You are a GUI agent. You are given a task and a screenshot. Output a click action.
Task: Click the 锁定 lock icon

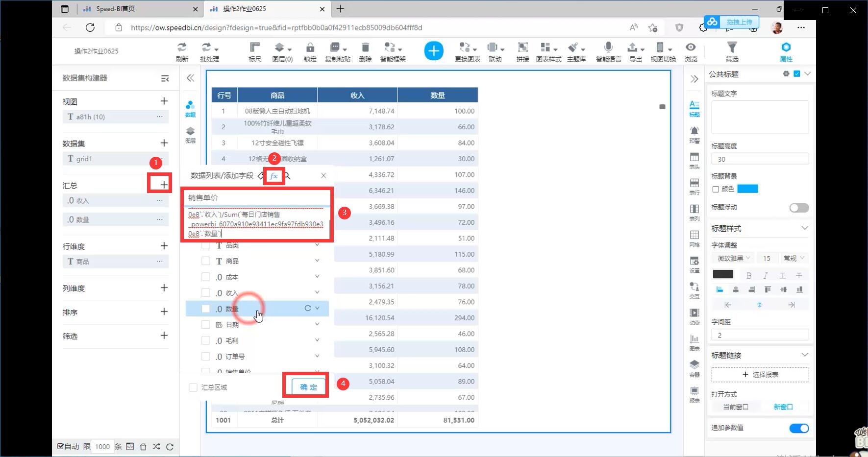(x=310, y=48)
